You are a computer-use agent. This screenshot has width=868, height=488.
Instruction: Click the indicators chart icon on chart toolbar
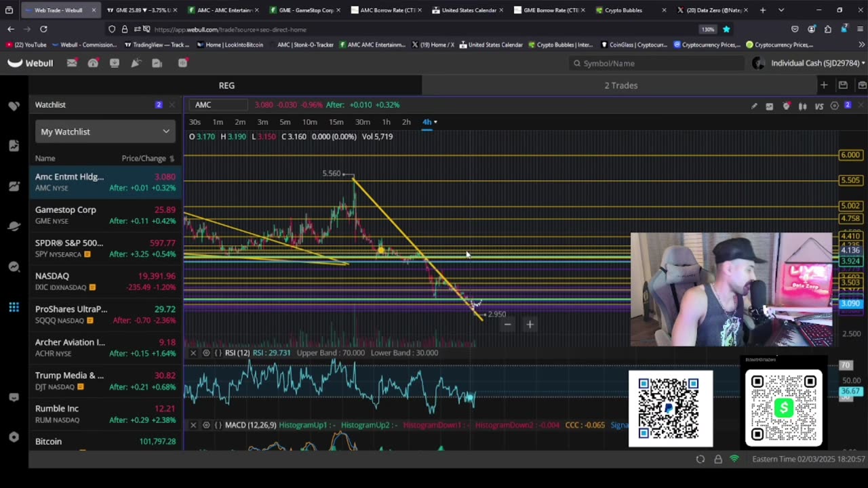770,106
